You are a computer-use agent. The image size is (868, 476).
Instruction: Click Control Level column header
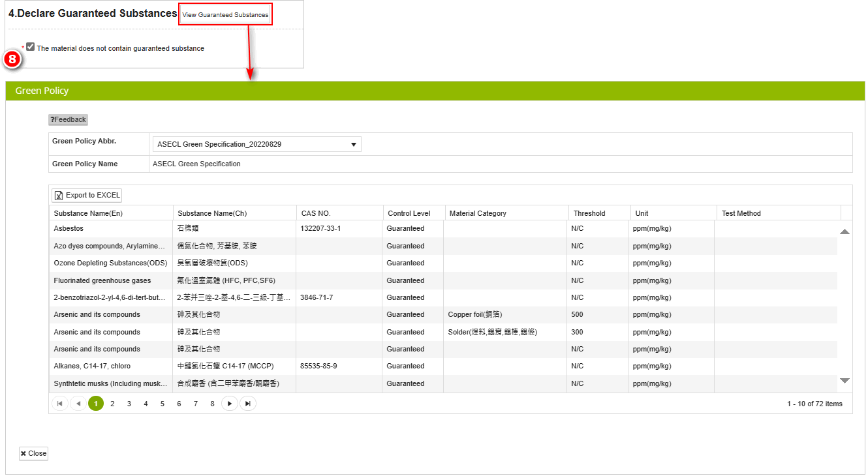[x=414, y=213]
